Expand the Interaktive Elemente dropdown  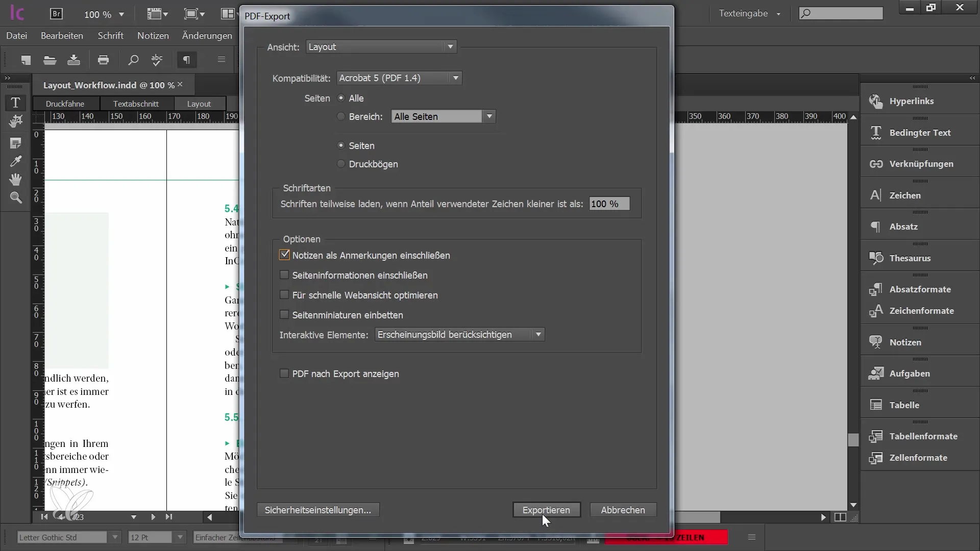[538, 334]
